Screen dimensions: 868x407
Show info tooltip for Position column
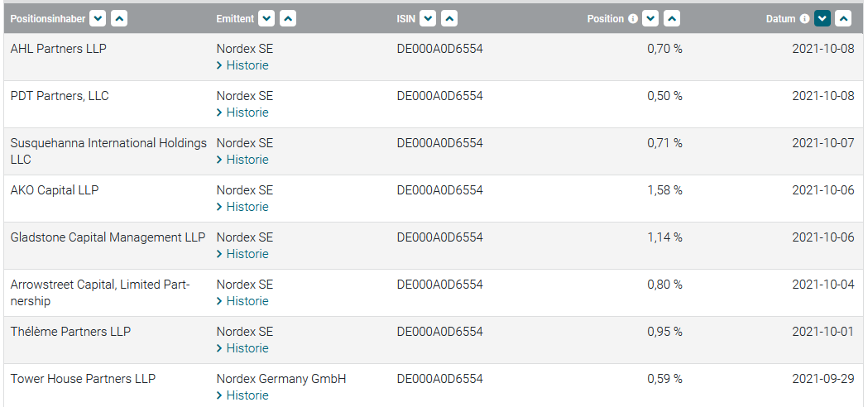pyautogui.click(x=633, y=19)
